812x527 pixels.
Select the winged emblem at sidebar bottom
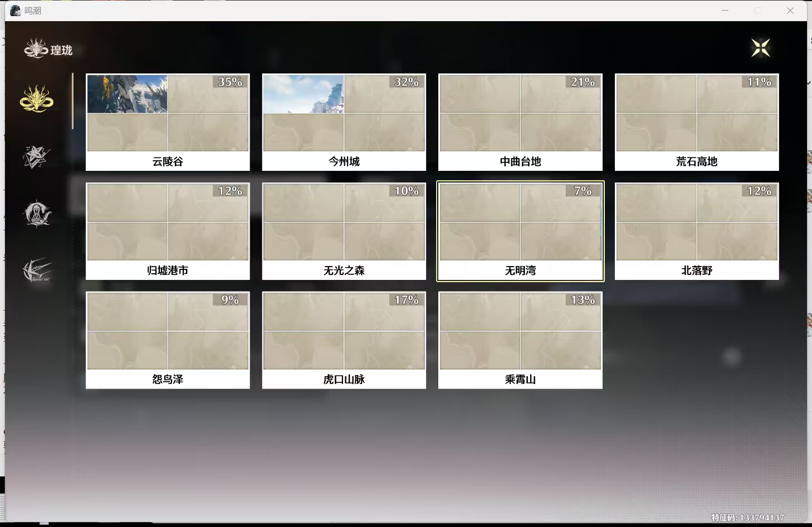point(37,270)
